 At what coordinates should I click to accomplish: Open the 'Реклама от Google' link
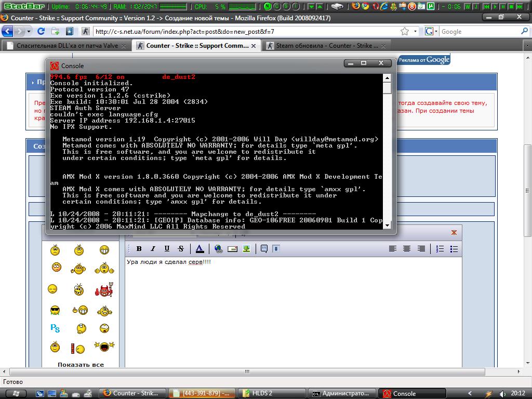(x=424, y=60)
